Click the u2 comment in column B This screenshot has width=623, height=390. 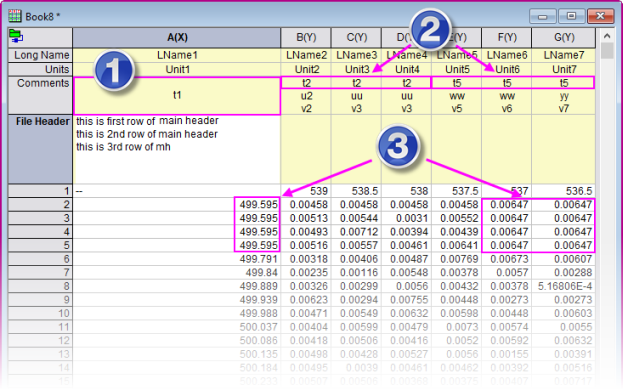306,96
